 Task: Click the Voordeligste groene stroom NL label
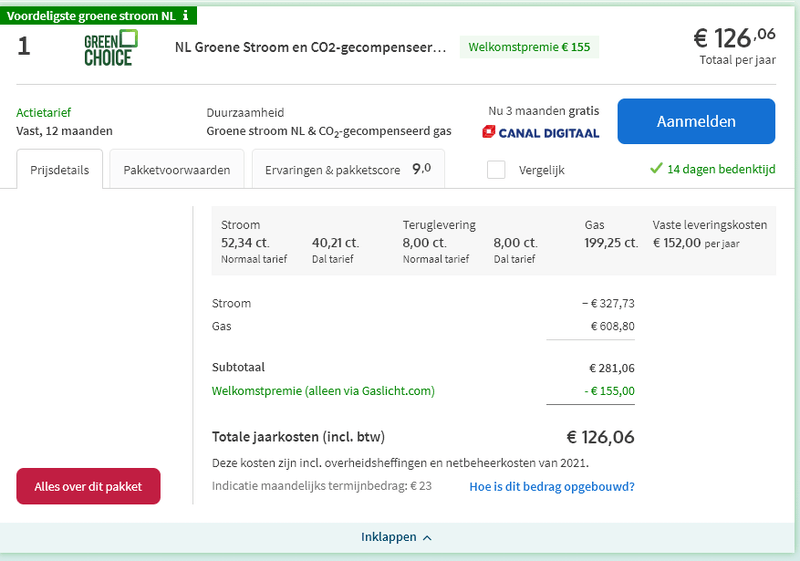point(92,16)
